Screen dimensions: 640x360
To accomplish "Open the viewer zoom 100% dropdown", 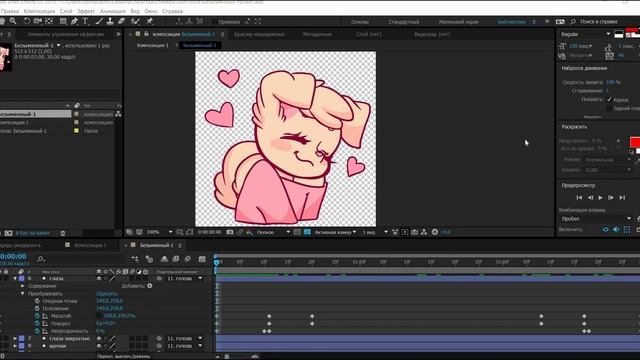I will (159, 232).
